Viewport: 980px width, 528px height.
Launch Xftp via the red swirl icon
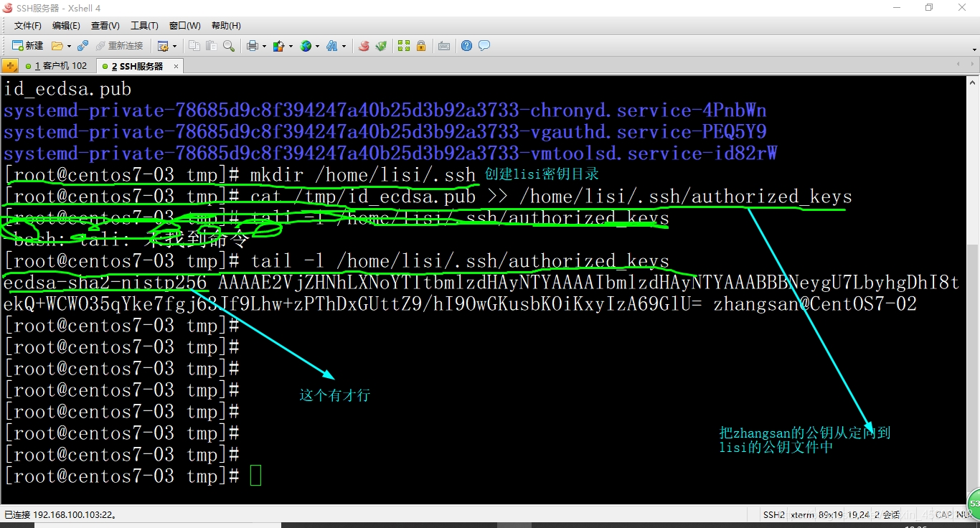(x=364, y=46)
